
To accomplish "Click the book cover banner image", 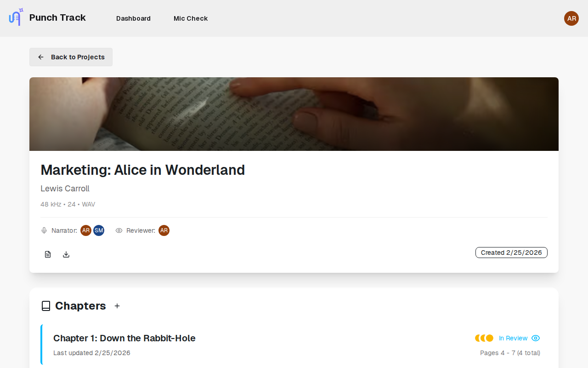I will click(x=294, y=114).
